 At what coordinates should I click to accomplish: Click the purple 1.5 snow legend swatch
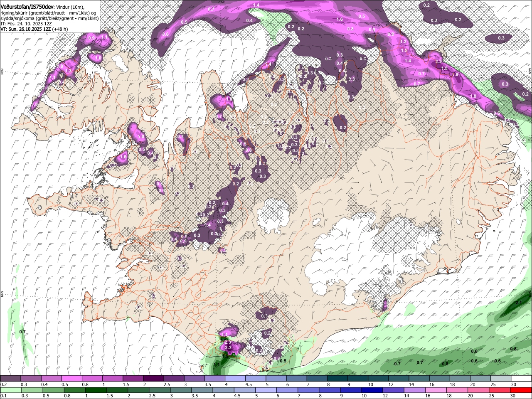pos(133,379)
